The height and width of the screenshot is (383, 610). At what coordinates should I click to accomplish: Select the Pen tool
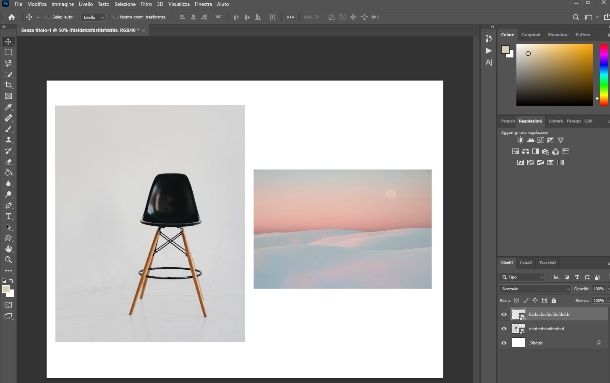9,205
